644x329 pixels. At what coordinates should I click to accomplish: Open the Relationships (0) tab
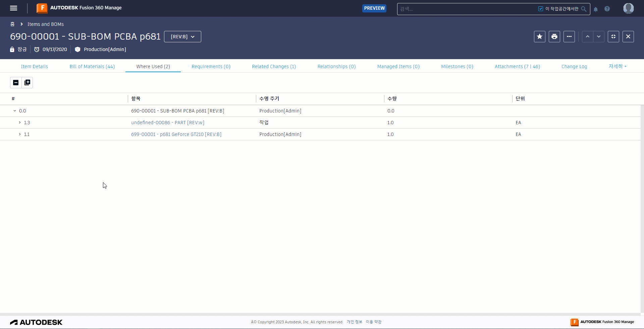coord(337,66)
